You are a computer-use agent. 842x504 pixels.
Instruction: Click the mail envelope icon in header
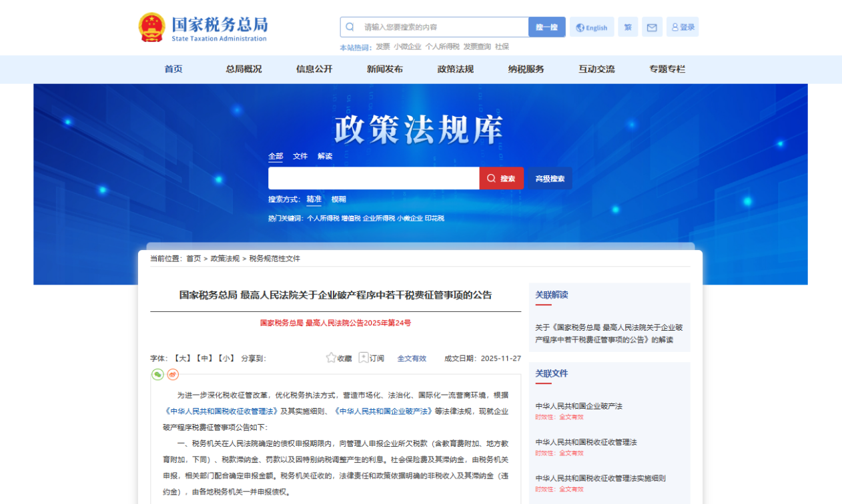[652, 27]
